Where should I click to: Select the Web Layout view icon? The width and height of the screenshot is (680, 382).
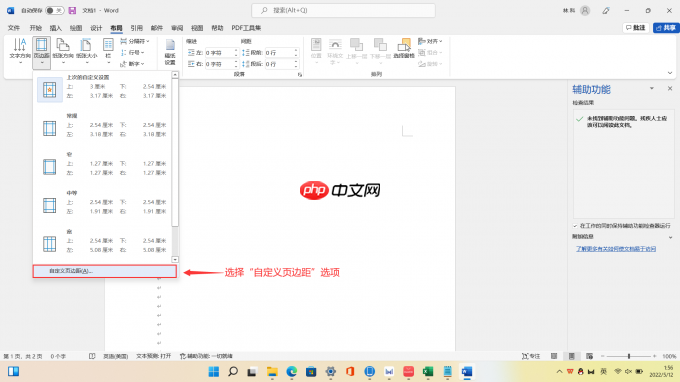pos(589,356)
